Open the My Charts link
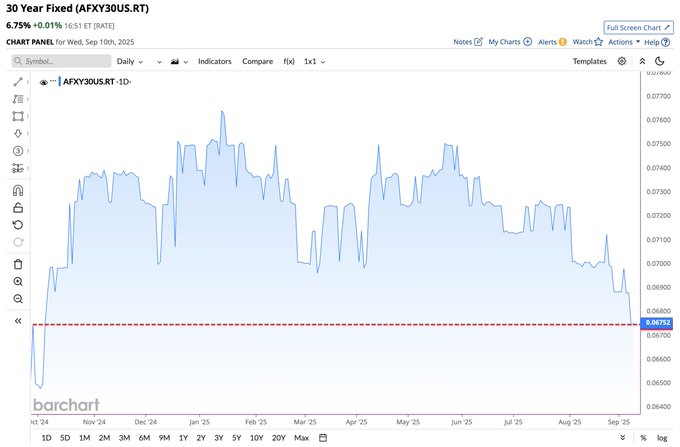Viewport: 680px width, 447px height. click(510, 42)
